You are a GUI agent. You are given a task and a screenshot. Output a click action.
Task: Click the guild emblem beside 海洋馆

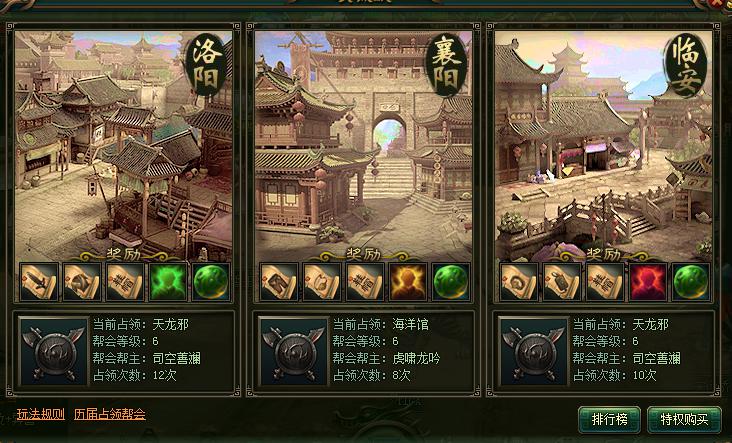point(294,352)
